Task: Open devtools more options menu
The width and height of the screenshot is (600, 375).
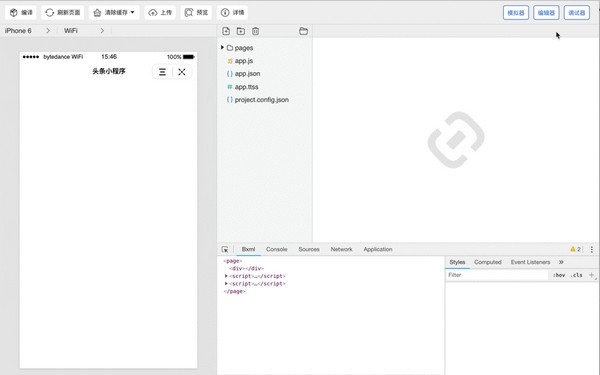Action: click(592, 249)
